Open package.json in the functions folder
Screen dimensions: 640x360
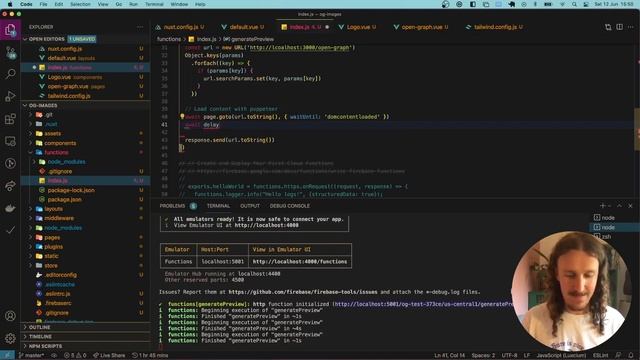[x=85, y=200]
